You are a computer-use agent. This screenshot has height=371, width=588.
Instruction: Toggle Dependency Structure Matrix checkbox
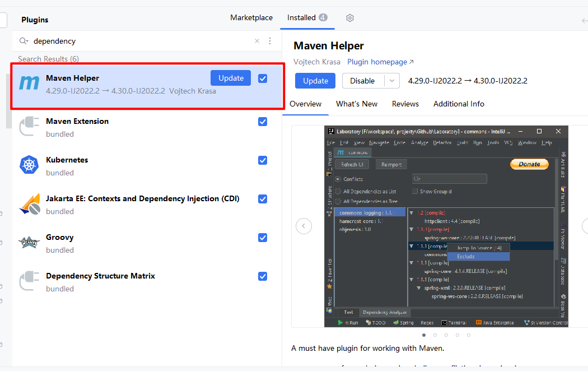click(x=263, y=276)
